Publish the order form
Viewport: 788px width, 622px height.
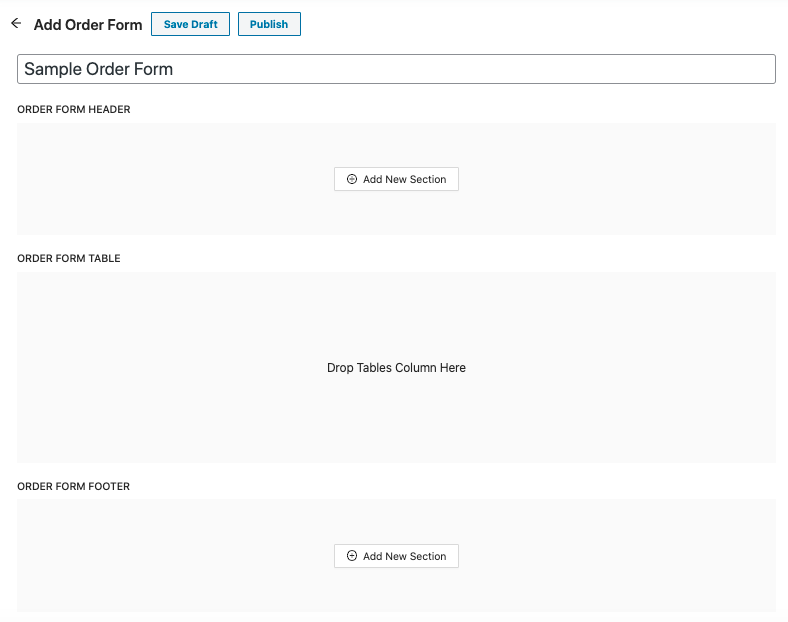(x=269, y=24)
